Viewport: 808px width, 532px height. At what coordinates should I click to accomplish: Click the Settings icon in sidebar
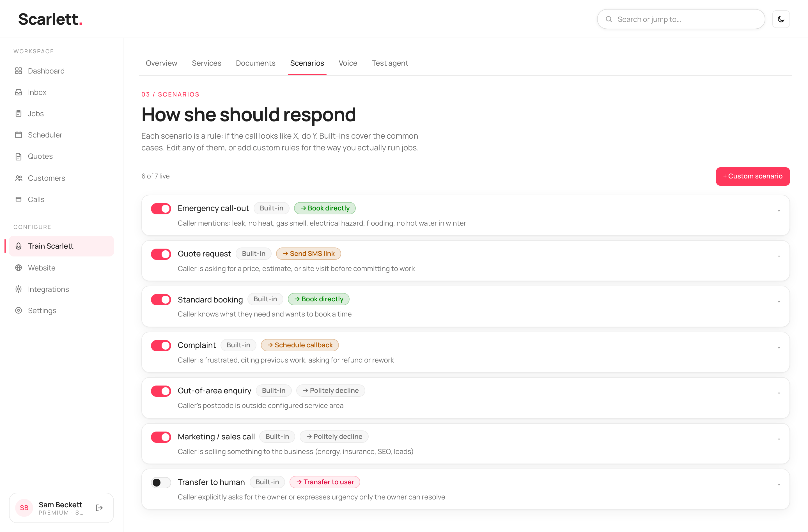(x=19, y=311)
